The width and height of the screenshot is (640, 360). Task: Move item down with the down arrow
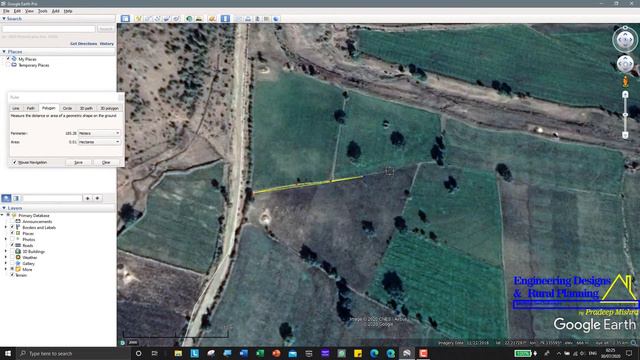tap(97, 198)
